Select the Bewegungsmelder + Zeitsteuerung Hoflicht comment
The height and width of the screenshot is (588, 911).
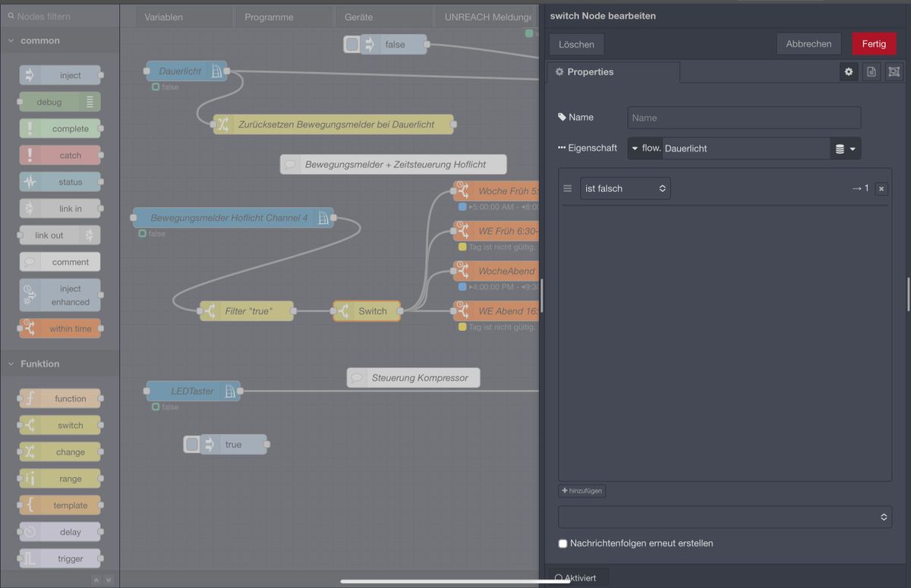[x=393, y=164]
